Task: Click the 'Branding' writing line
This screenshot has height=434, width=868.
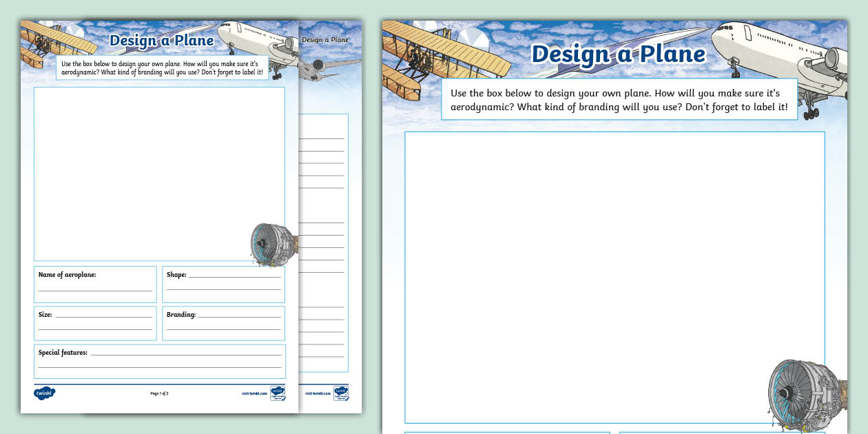Action: coord(239,316)
